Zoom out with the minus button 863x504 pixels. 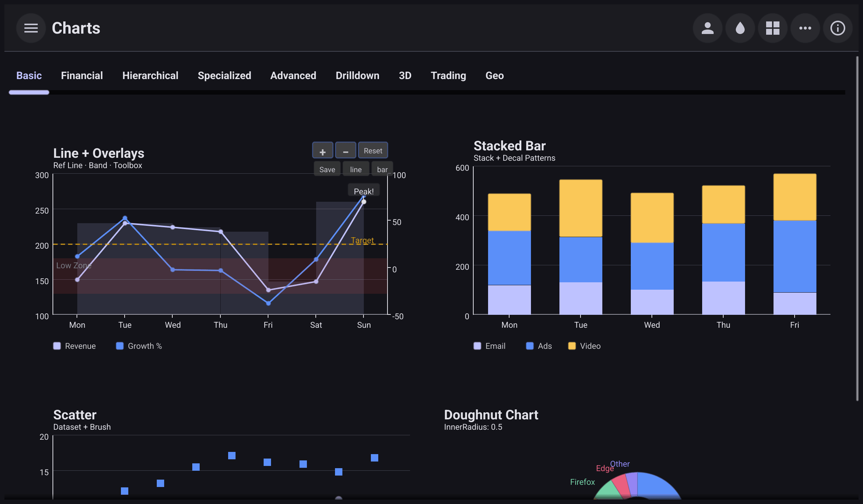pyautogui.click(x=346, y=151)
